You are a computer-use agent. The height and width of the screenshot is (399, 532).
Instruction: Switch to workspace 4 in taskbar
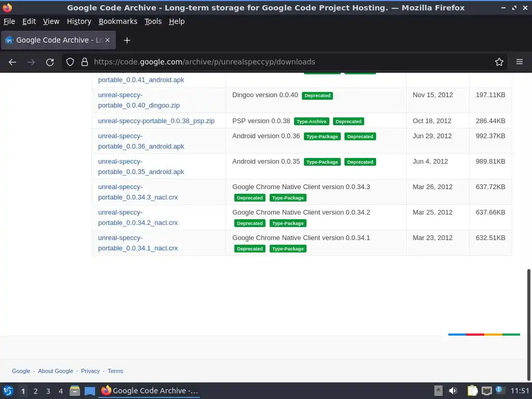[61, 391]
